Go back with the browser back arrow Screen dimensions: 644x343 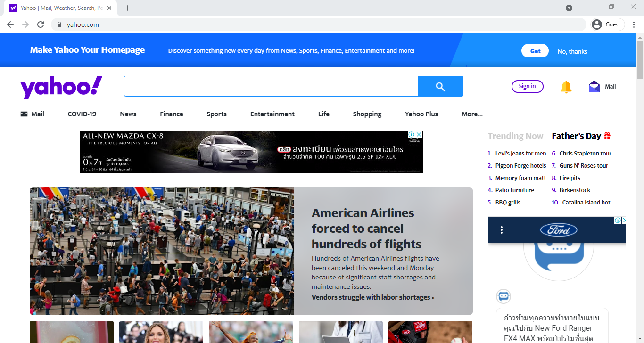[x=10, y=24]
